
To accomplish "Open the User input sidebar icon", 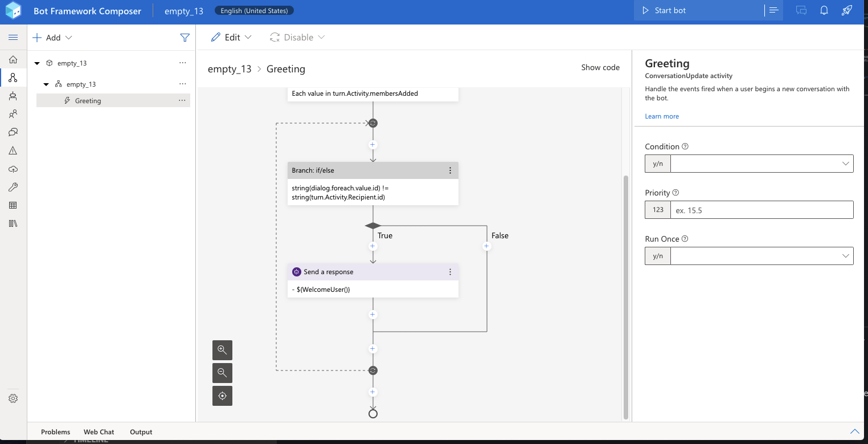I will pyautogui.click(x=13, y=114).
